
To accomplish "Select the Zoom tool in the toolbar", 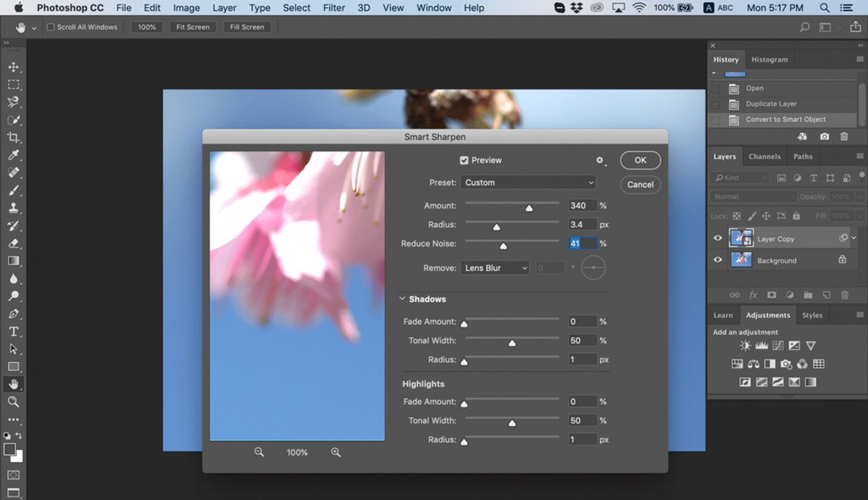I will [14, 402].
